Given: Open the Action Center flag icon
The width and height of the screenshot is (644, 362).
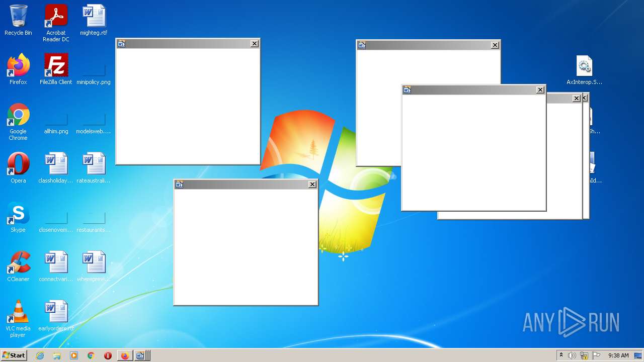Looking at the screenshot, I should click(596, 355).
